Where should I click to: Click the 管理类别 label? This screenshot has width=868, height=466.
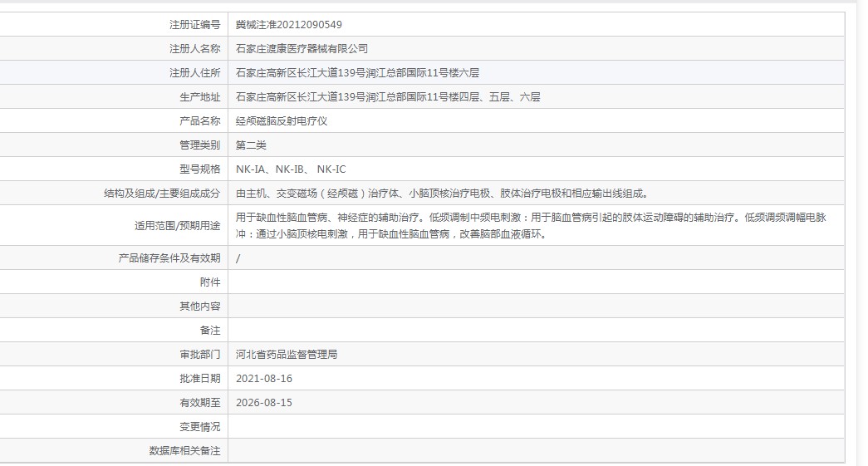(x=200, y=145)
